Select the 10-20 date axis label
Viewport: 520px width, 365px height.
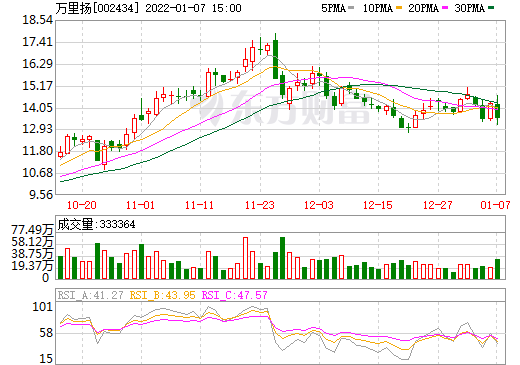point(82,205)
